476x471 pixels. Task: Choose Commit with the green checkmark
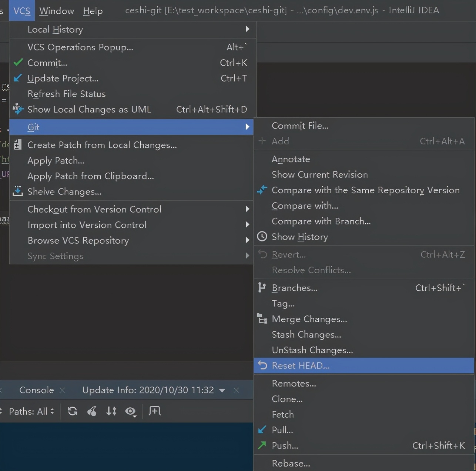coord(47,63)
